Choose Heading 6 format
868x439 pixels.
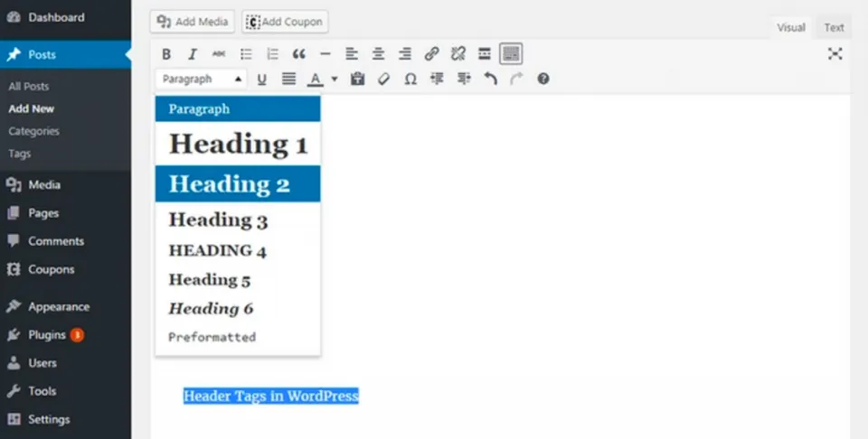tap(238, 309)
